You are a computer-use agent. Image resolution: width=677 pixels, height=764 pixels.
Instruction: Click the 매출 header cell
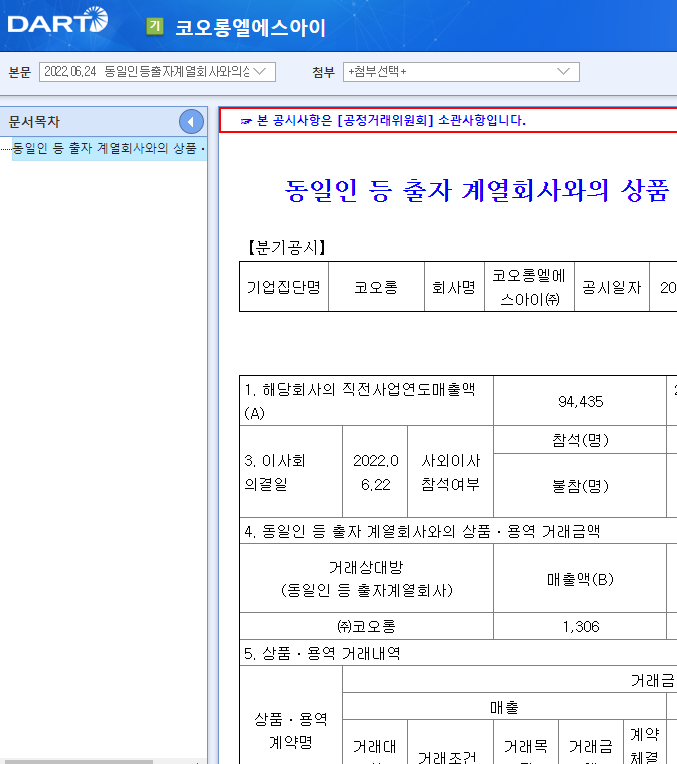504,707
